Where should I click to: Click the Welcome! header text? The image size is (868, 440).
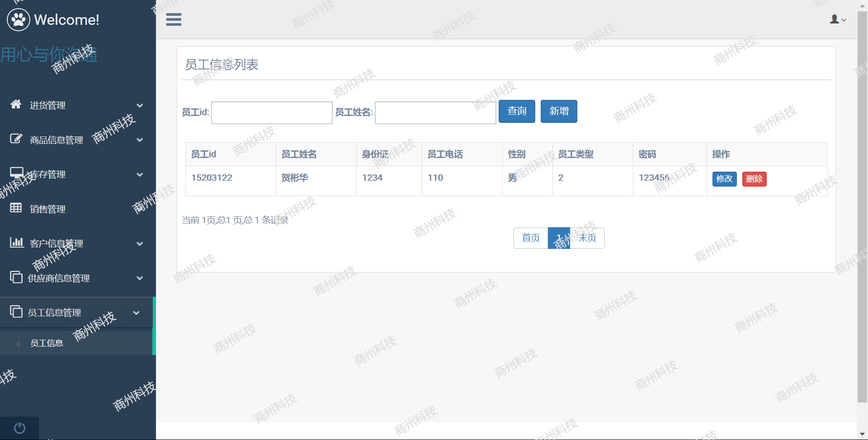[66, 20]
